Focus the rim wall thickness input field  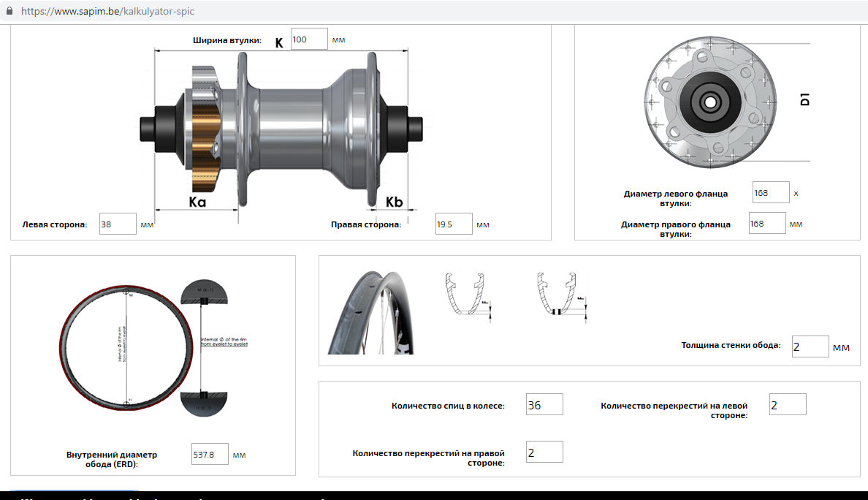pyautogui.click(x=810, y=346)
